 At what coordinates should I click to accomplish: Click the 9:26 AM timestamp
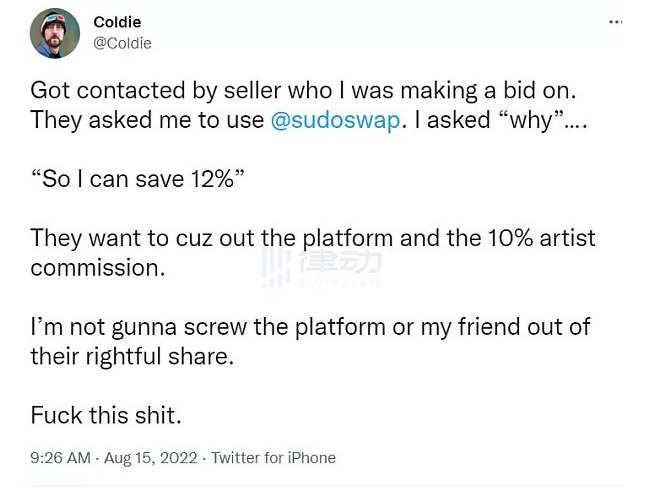60,458
